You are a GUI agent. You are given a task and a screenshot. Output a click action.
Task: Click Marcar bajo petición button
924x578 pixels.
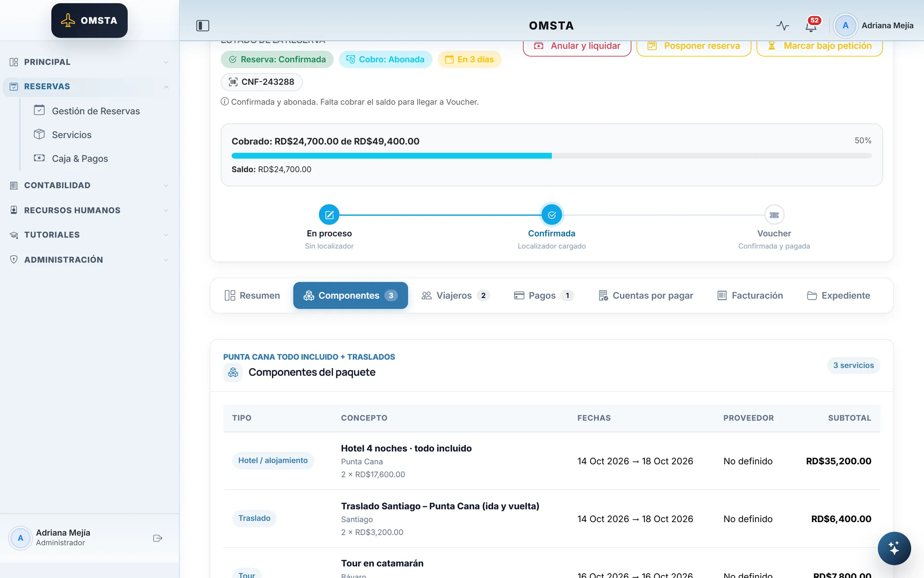click(x=819, y=46)
